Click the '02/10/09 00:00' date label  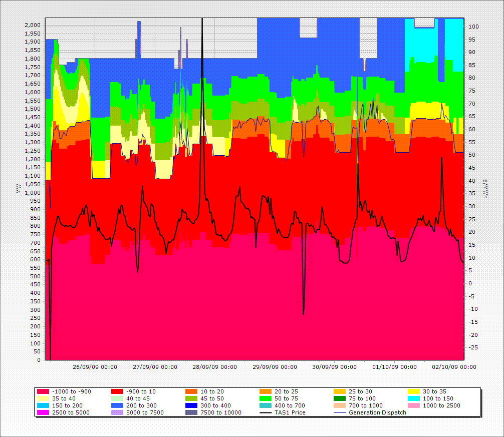(454, 367)
